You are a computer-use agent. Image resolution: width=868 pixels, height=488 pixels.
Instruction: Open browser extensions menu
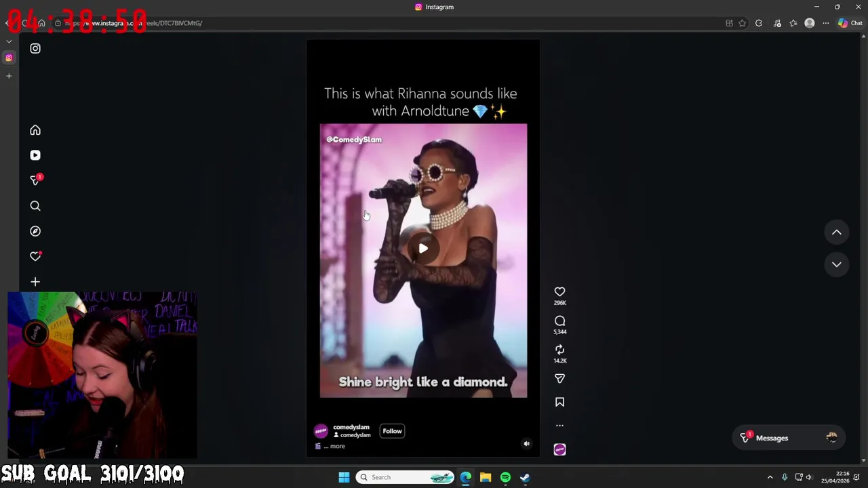coord(759,23)
